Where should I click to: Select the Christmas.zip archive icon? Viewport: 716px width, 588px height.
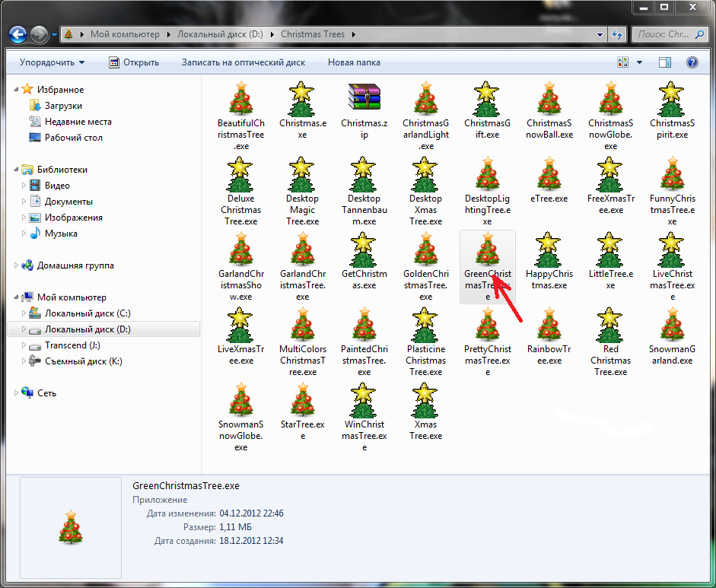[x=364, y=97]
